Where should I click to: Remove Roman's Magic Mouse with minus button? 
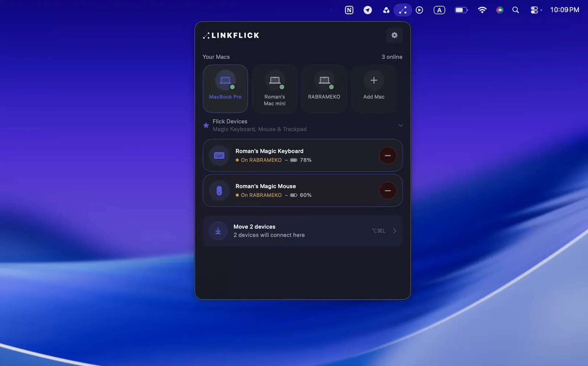point(388,191)
